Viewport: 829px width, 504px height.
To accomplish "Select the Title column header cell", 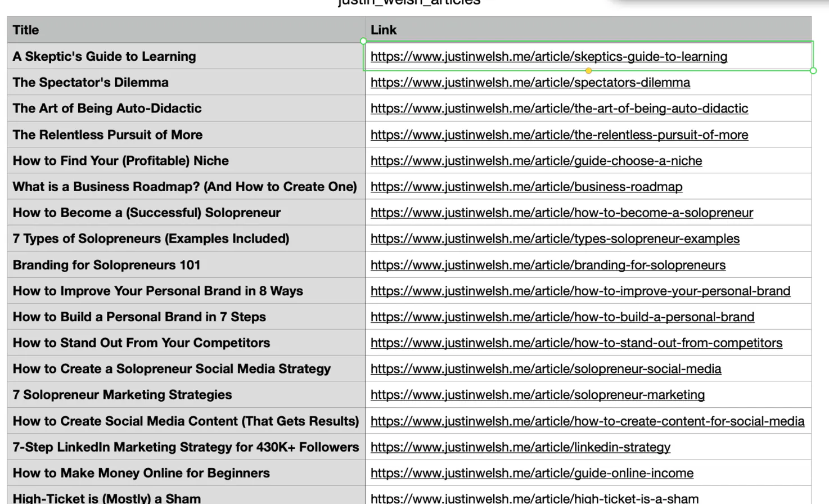I will 186,30.
